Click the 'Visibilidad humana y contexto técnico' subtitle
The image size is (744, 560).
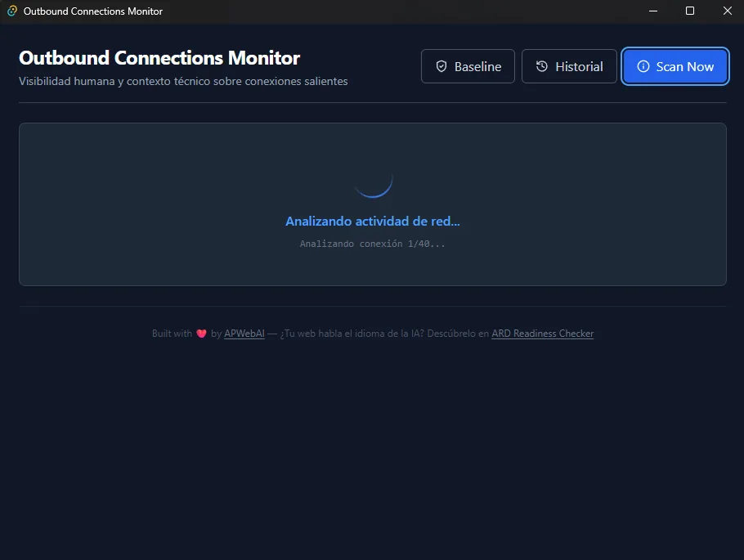183,81
